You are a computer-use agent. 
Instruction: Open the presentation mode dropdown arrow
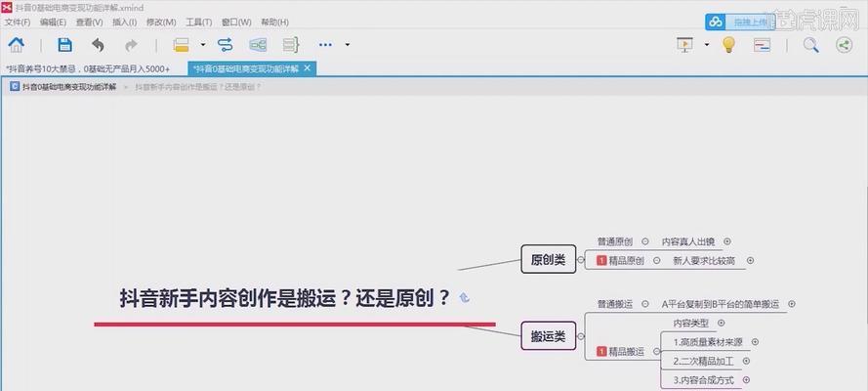707,45
